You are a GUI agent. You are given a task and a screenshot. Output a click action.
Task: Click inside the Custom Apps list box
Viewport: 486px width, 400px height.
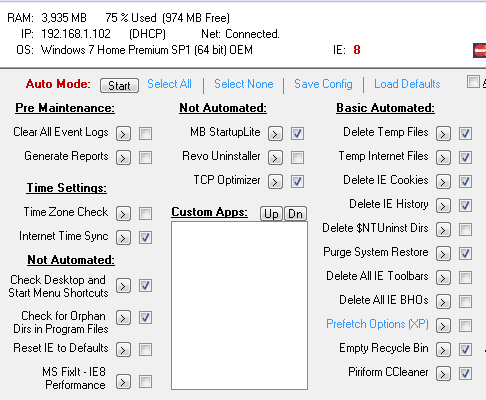[x=239, y=306]
